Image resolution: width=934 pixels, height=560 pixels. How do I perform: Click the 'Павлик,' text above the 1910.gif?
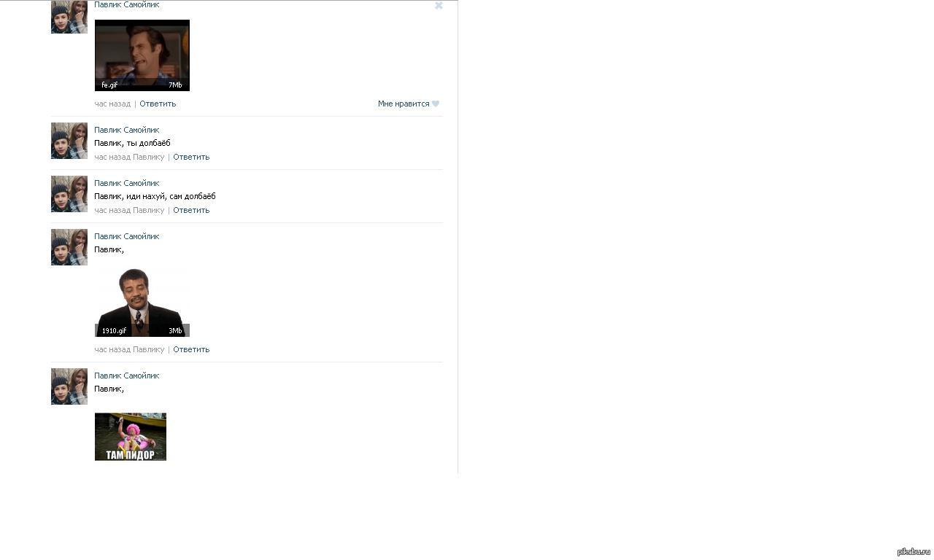pyautogui.click(x=109, y=249)
